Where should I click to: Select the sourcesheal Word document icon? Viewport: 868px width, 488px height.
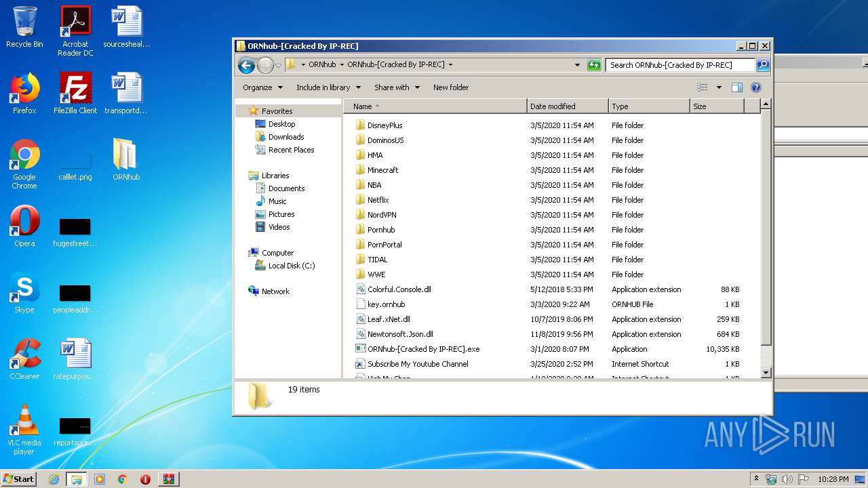126,28
